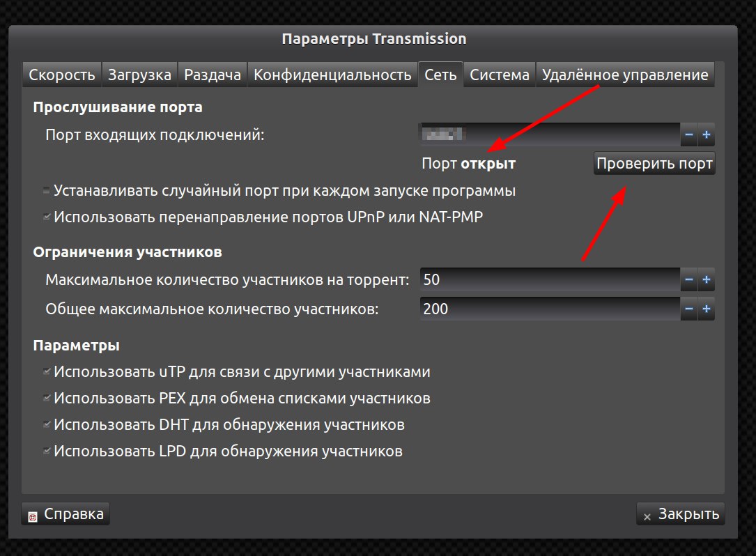The width and height of the screenshot is (756, 556).
Task: Decrease incoming port number with minus
Action: point(689,135)
